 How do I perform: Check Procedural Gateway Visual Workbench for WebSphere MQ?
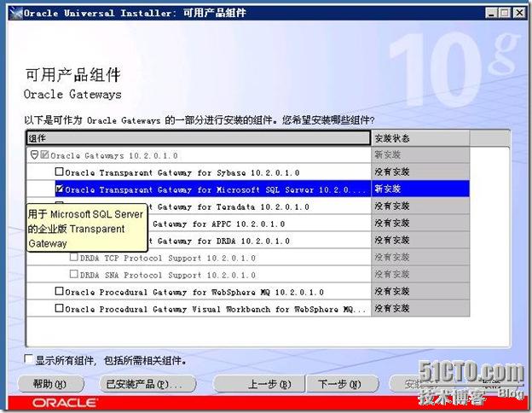tap(59, 308)
